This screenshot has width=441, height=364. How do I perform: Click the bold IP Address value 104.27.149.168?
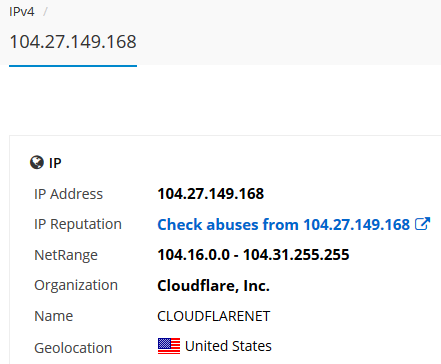click(x=211, y=194)
